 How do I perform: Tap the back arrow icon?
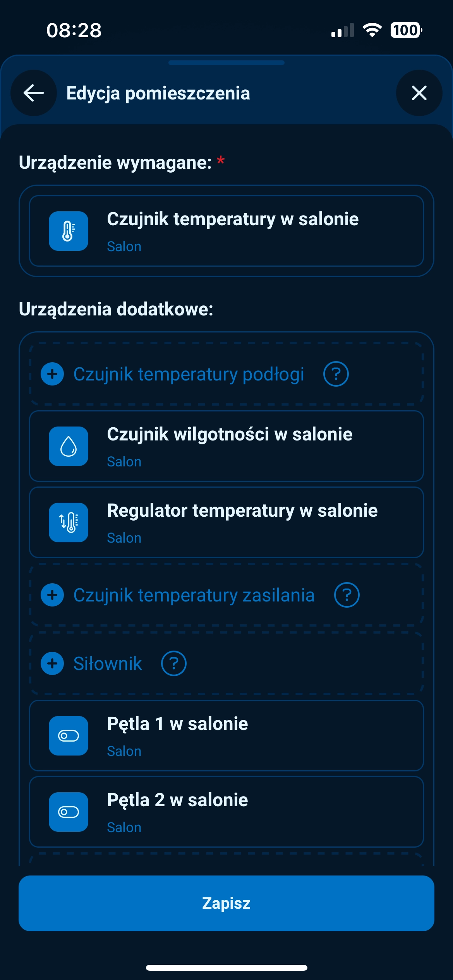(34, 93)
